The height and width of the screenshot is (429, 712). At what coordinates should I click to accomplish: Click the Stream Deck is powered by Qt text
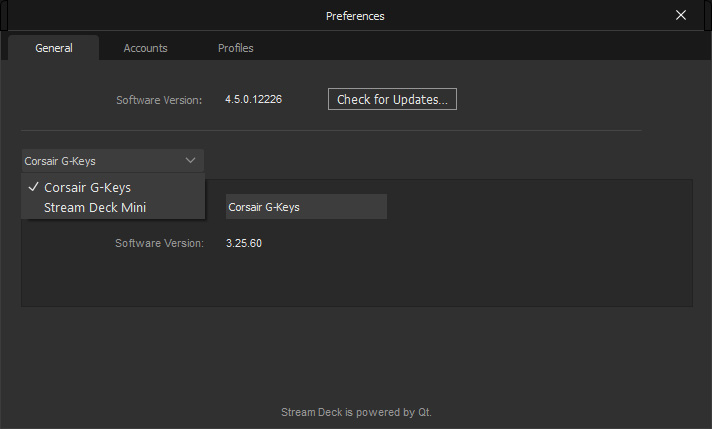click(x=356, y=412)
